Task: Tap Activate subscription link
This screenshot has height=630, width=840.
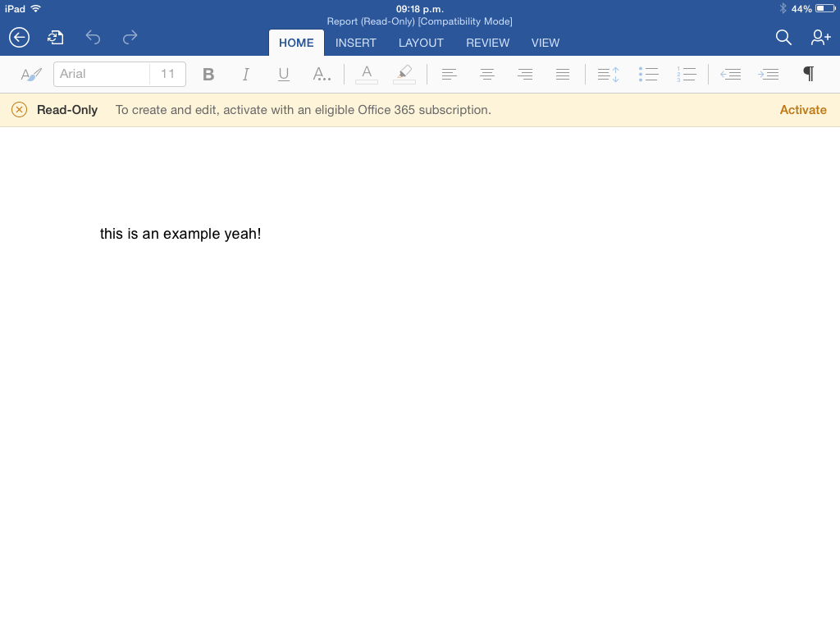Action: (803, 110)
